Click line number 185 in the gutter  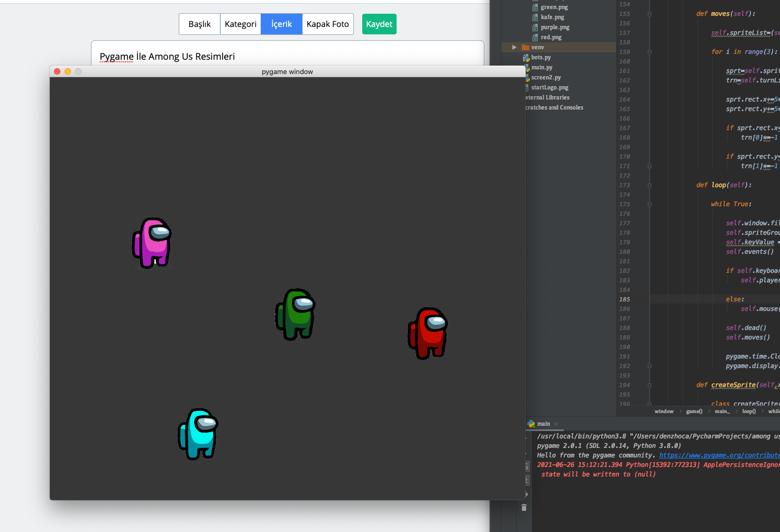coord(625,299)
